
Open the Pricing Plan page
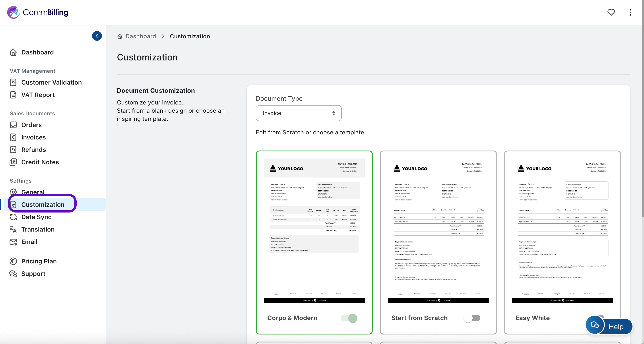point(39,261)
